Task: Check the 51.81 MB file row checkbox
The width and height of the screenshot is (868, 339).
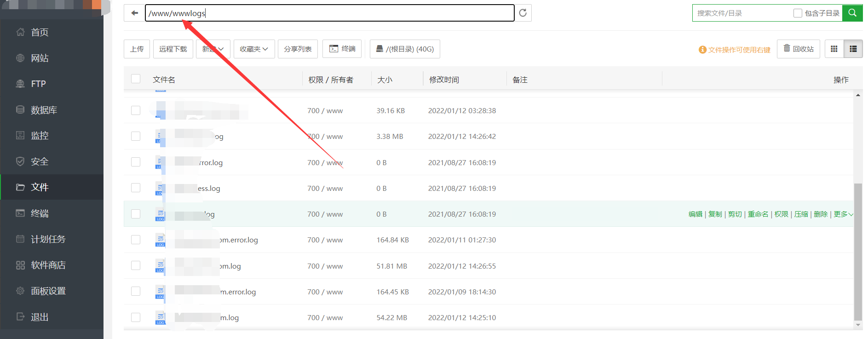Action: click(x=136, y=265)
